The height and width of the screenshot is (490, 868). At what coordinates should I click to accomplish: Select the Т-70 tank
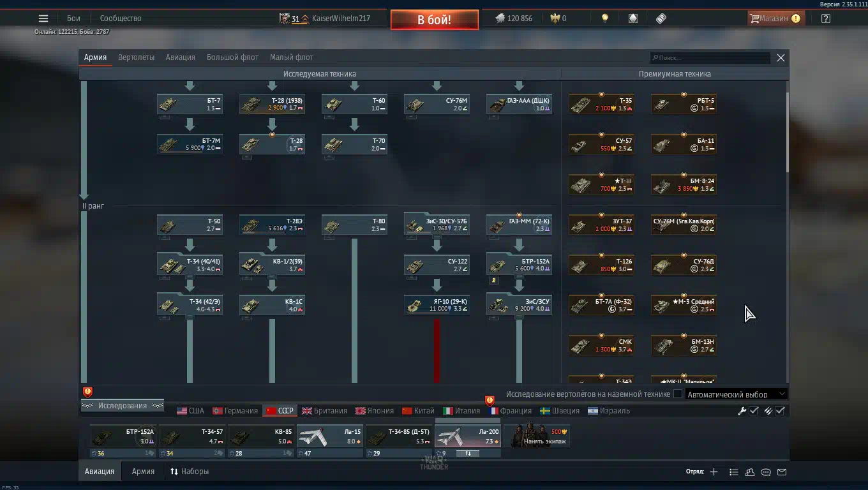pyautogui.click(x=354, y=144)
